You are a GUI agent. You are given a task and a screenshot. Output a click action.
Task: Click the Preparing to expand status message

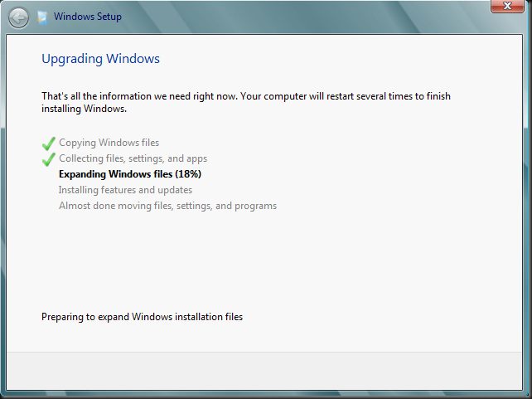tap(143, 317)
